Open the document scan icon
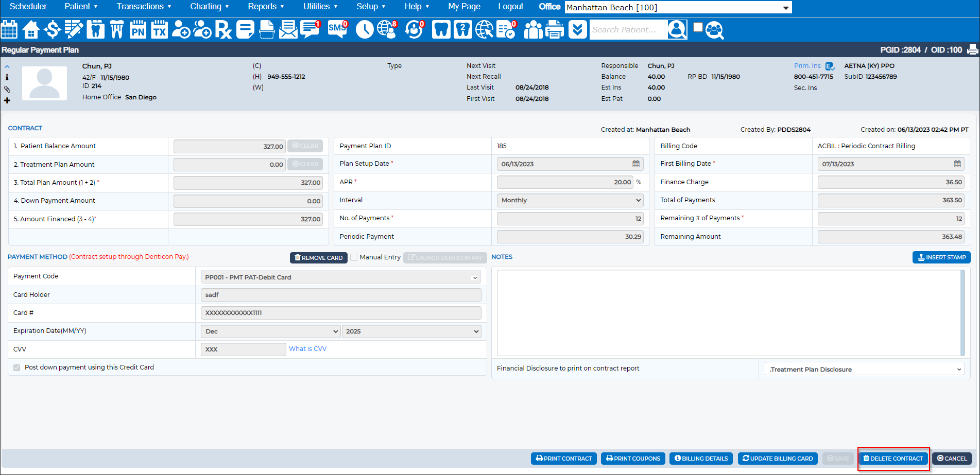This screenshot has height=475, width=980. click(x=267, y=29)
